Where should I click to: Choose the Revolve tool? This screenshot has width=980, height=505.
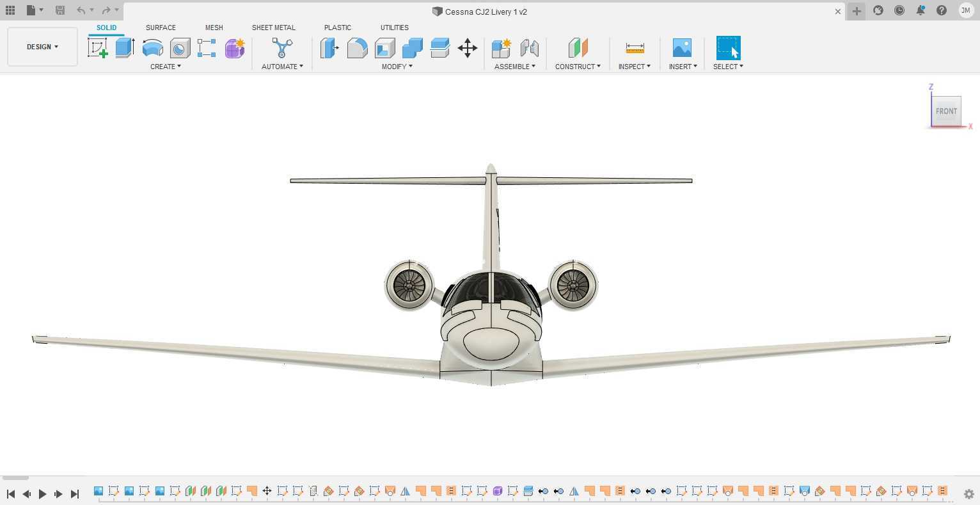[x=152, y=48]
